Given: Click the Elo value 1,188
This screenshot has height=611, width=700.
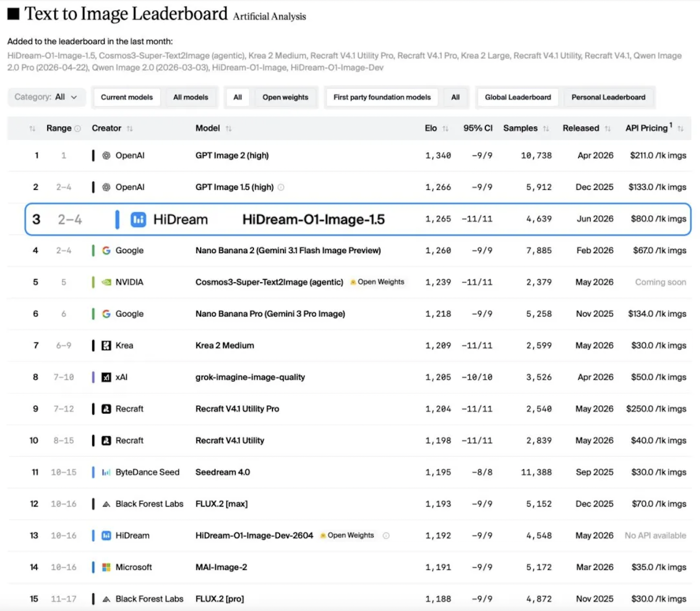Looking at the screenshot, I should point(438,599).
